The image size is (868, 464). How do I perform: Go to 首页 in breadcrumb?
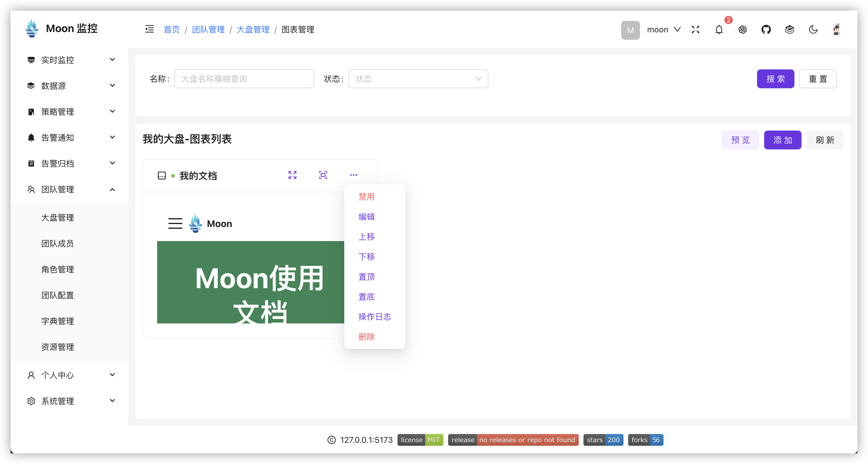tap(172, 30)
